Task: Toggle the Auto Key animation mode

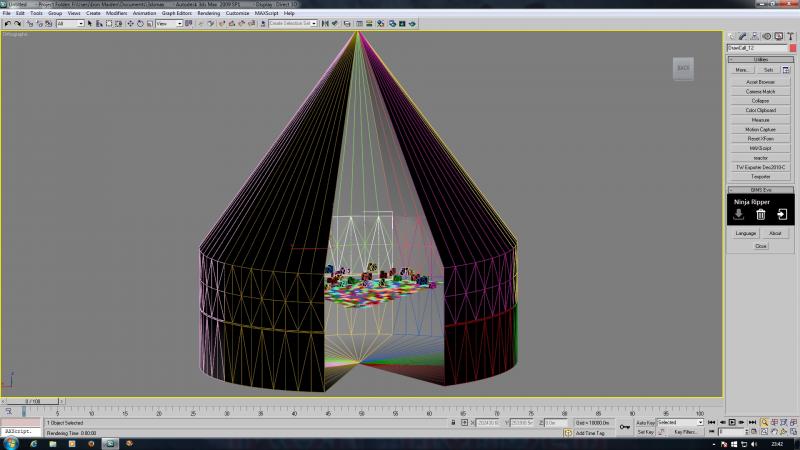Action: 645,423
